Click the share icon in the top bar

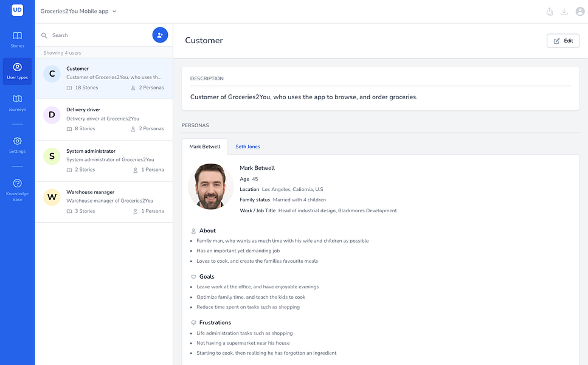point(550,11)
